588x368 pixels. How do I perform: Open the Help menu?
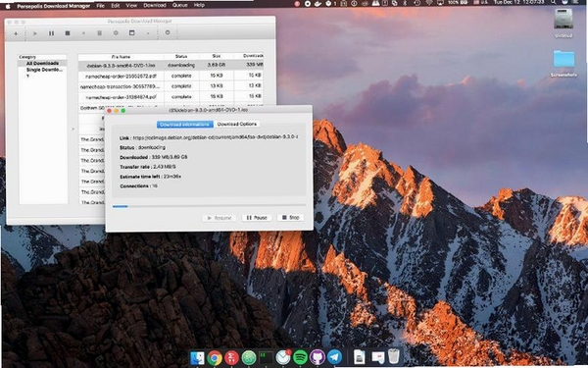[x=199, y=5]
